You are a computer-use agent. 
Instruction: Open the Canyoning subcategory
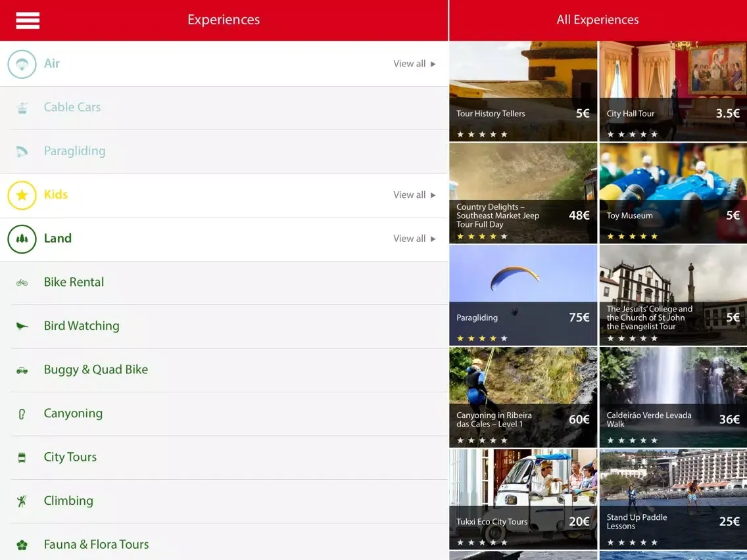tap(224, 414)
